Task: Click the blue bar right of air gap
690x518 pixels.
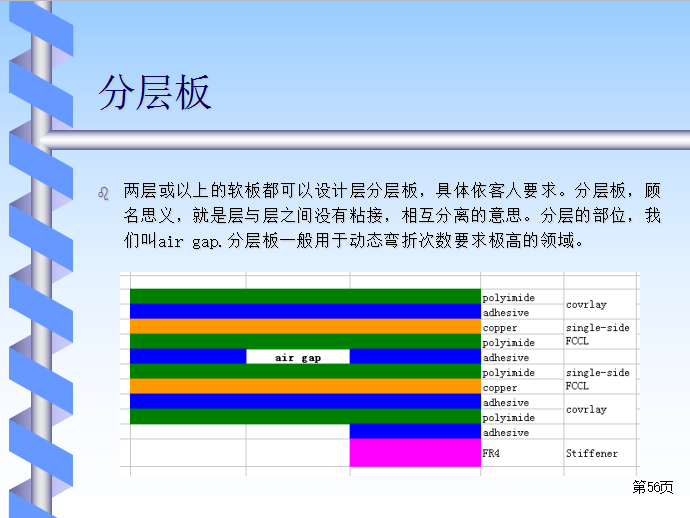Action: pos(415,357)
